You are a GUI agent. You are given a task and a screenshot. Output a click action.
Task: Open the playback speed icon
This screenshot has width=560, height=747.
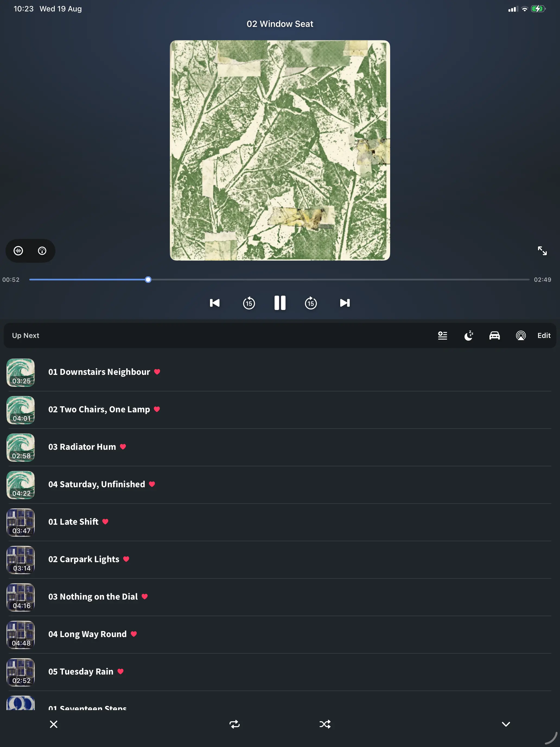42,251
